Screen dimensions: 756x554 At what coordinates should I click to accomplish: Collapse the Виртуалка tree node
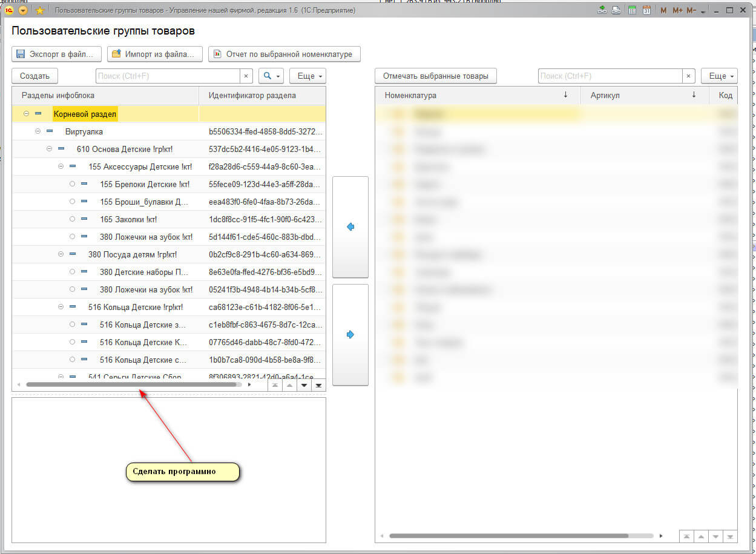(x=38, y=131)
